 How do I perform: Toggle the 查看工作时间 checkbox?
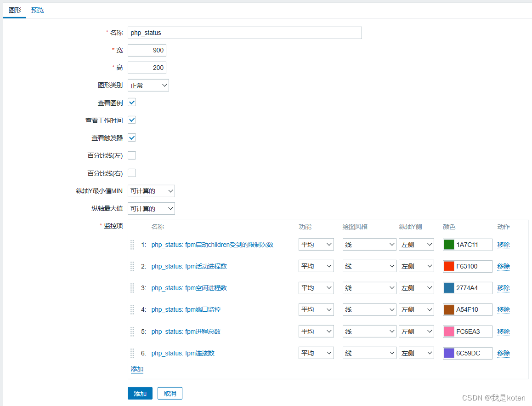(132, 120)
